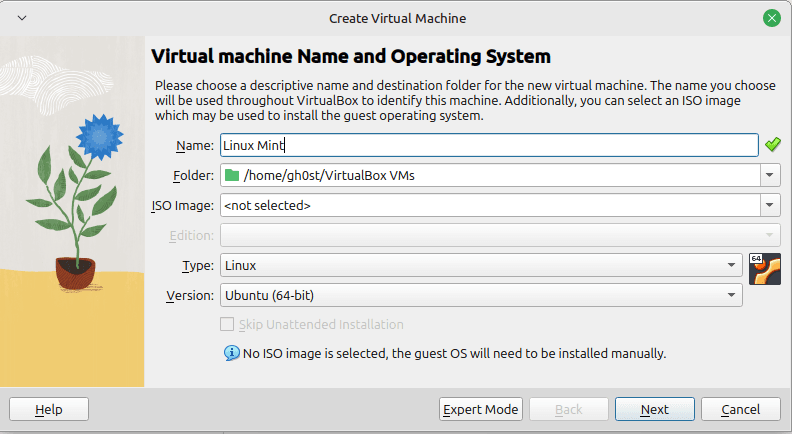The width and height of the screenshot is (792, 434).
Task: Click the ISO Image: label
Action: [x=183, y=206]
